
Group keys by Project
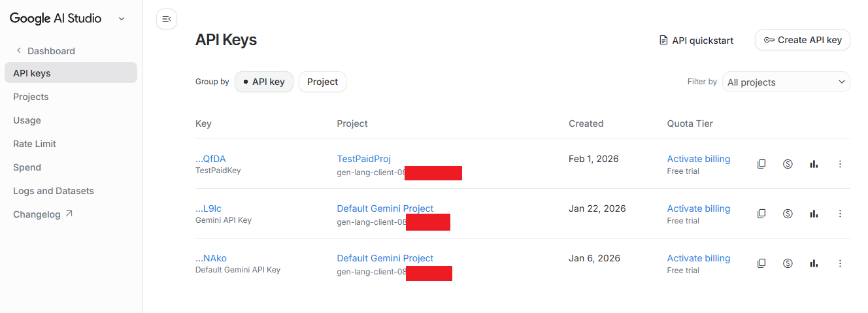point(322,82)
